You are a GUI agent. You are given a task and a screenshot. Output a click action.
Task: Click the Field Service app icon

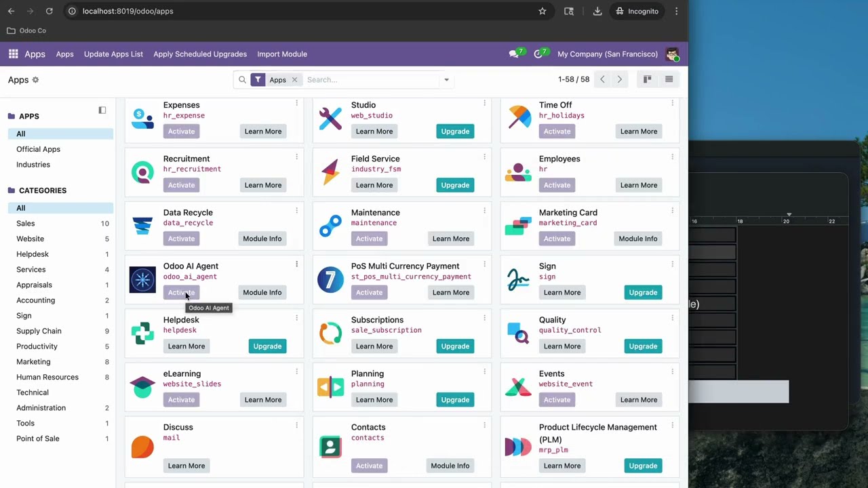[x=330, y=172]
